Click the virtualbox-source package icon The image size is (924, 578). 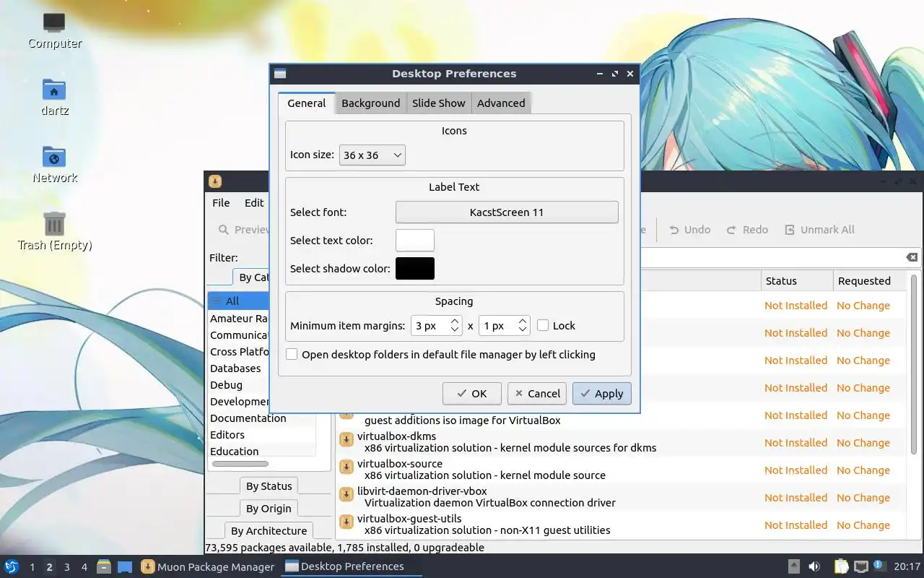(346, 467)
